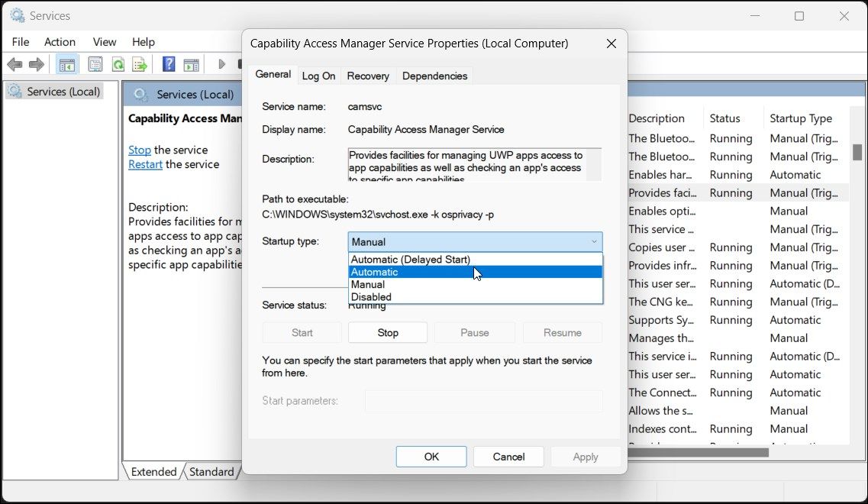Viewport: 868px width, 504px height.
Task: Click the Restart the service link
Action: click(145, 164)
